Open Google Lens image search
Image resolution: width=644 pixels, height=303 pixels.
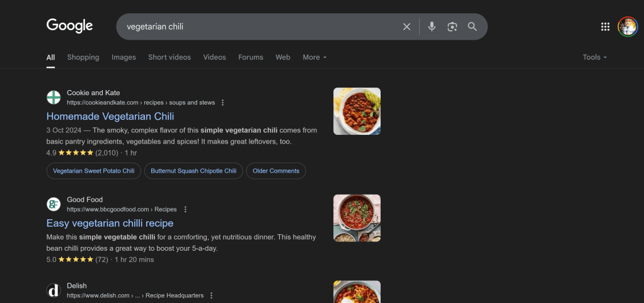[452, 26]
